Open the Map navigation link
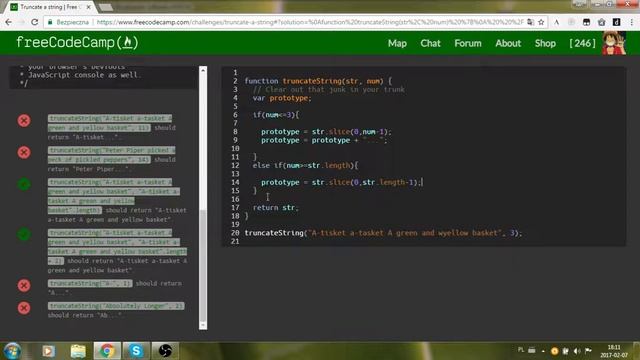The height and width of the screenshot is (360, 640). (x=397, y=43)
